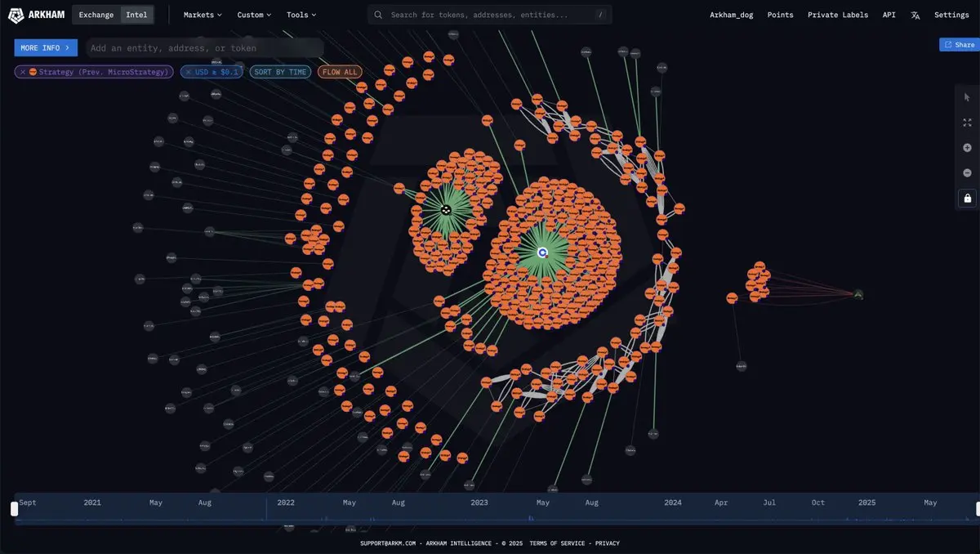Toggle SORT BY TIME

280,72
